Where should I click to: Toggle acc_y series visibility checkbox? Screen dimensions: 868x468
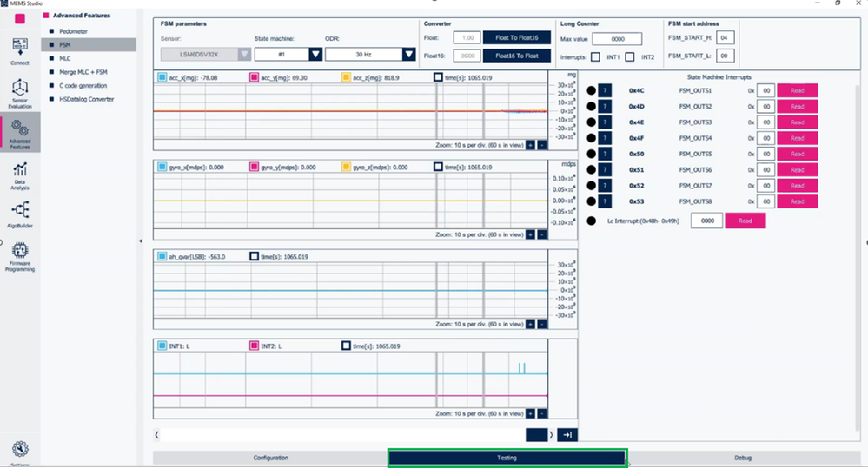254,77
